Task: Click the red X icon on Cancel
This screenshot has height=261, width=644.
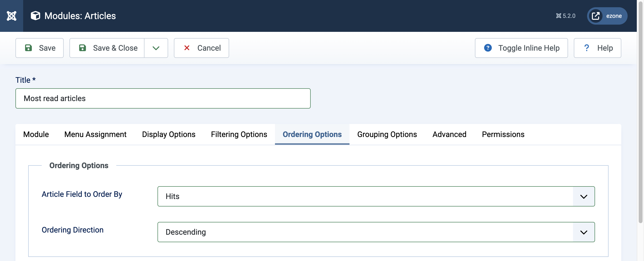Action: pyautogui.click(x=187, y=48)
